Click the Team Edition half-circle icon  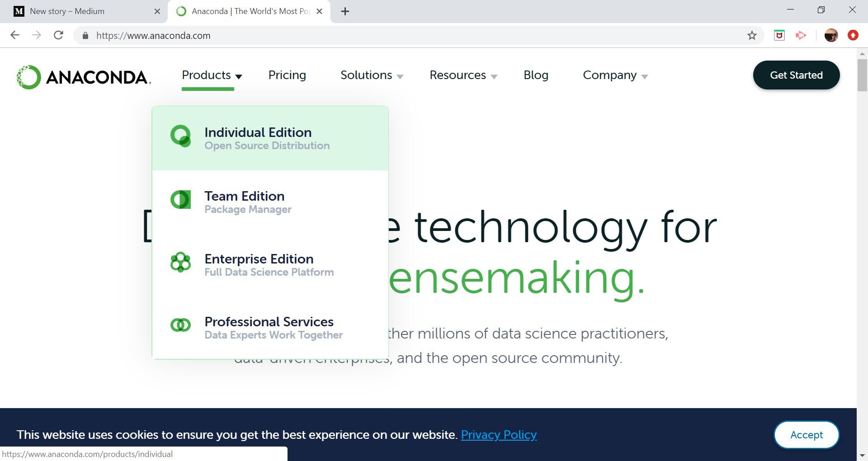[x=180, y=199]
